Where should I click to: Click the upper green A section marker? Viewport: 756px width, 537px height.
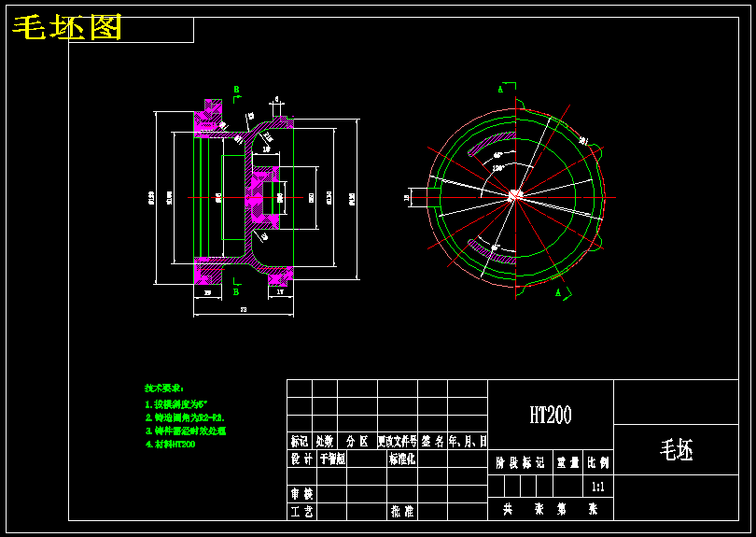pyautogui.click(x=500, y=90)
